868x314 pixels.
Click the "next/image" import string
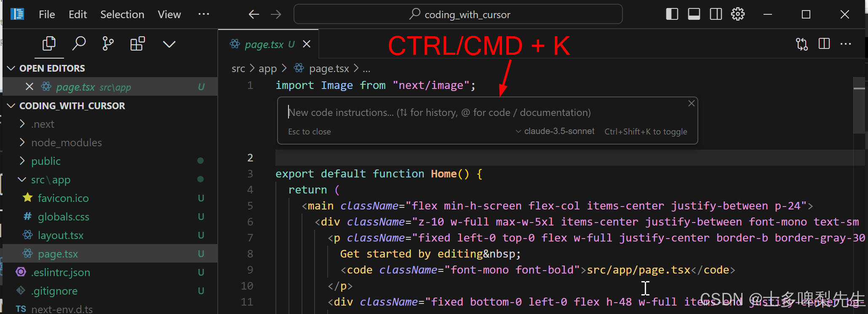(x=431, y=86)
